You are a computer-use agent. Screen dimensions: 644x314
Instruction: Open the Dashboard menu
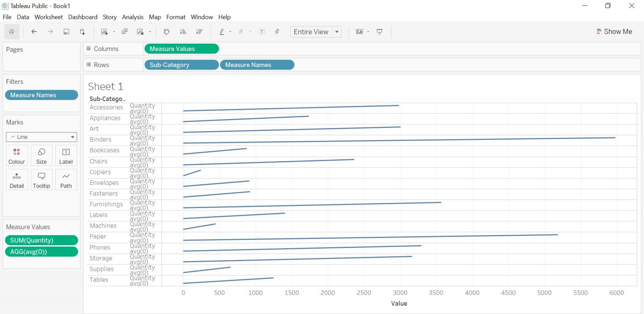(x=83, y=17)
